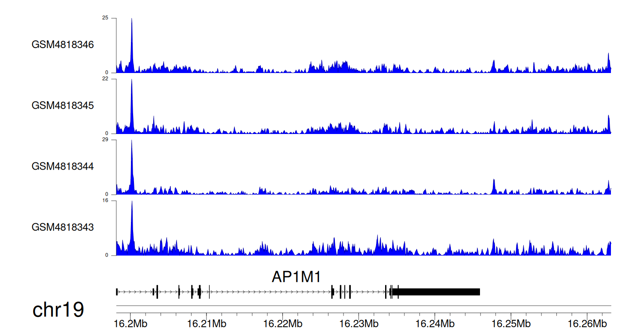The image size is (644, 335).
Task: Click the GSM4818346 track label
Action: pyautogui.click(x=63, y=45)
